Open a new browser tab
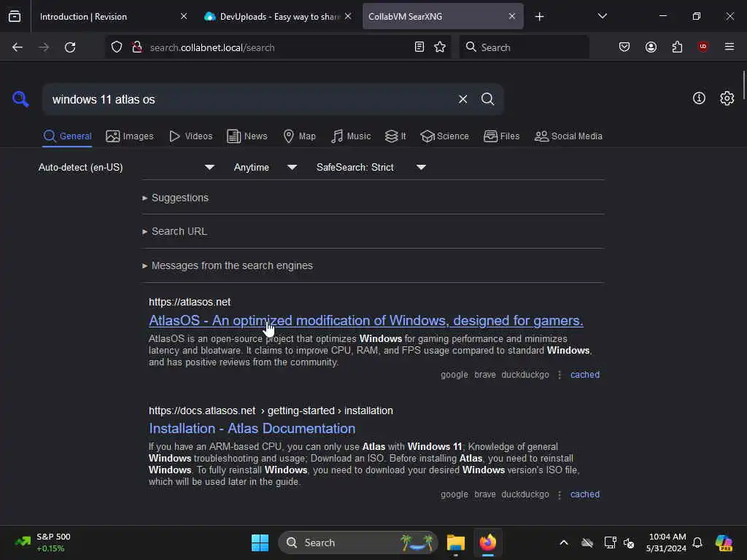This screenshot has width=747, height=560. click(539, 17)
